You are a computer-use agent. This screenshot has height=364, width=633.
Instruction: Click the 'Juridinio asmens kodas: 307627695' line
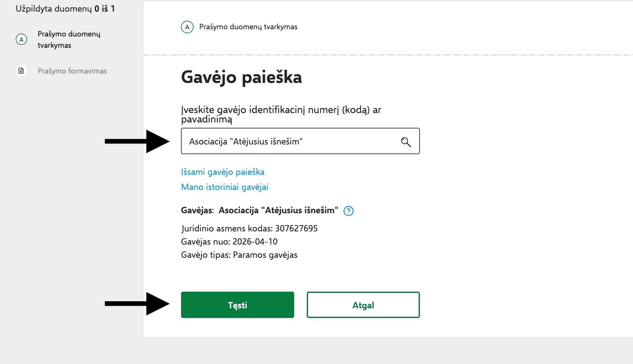[249, 228]
